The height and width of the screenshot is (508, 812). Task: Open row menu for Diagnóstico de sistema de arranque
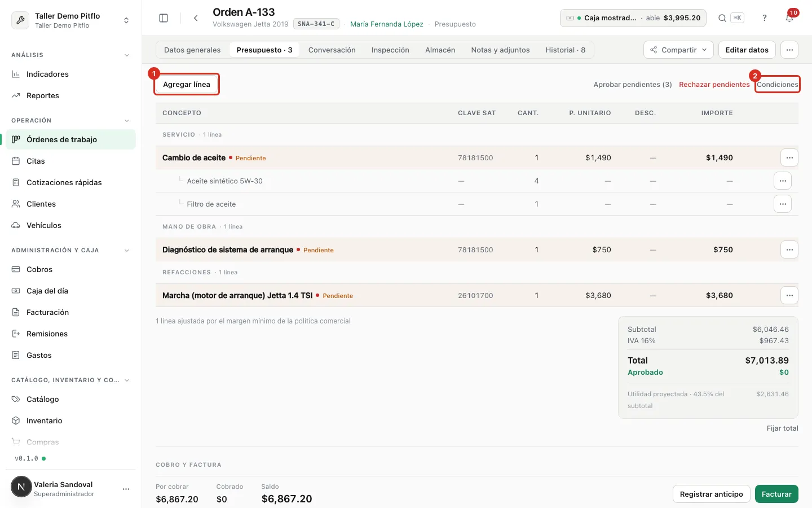pos(789,249)
